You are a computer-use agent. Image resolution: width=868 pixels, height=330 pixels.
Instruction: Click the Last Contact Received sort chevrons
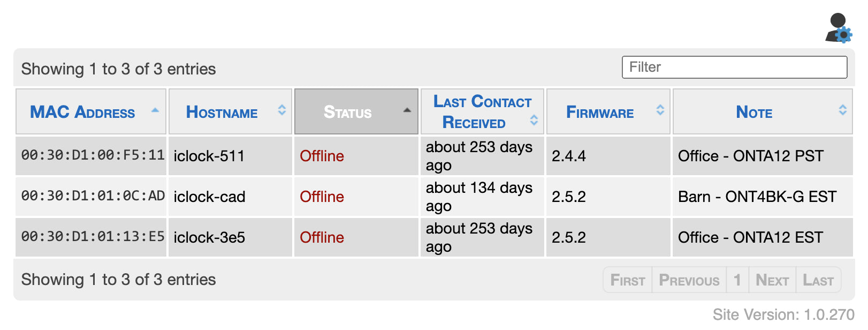(534, 120)
